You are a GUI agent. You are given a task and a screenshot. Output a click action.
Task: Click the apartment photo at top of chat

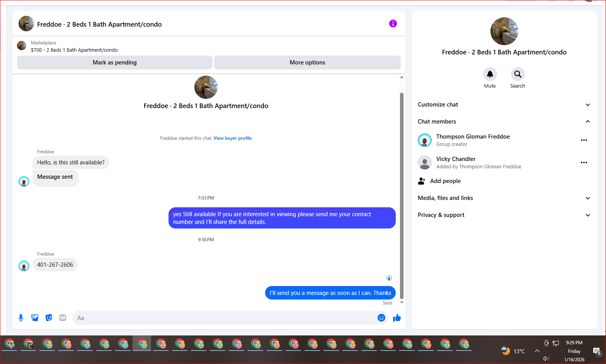point(206,87)
